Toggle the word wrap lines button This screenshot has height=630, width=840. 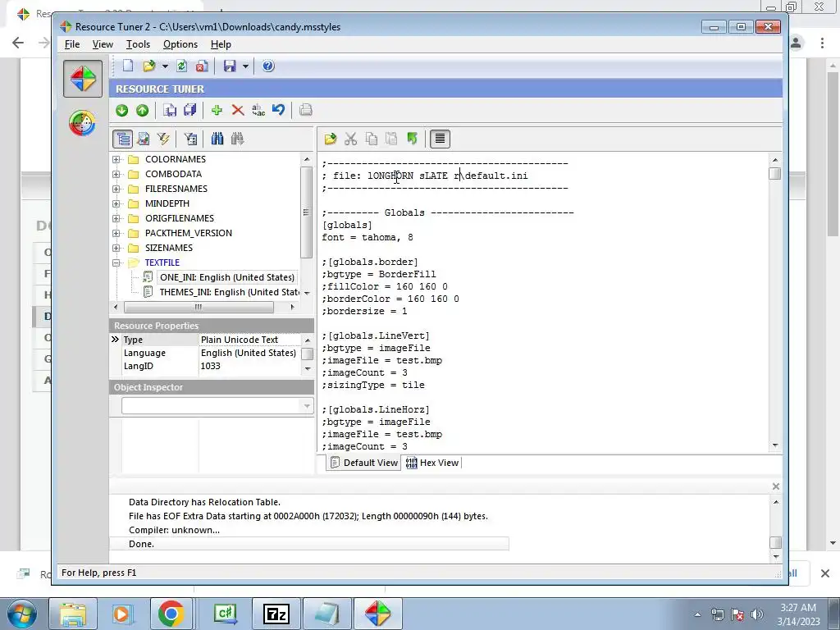pyautogui.click(x=440, y=139)
